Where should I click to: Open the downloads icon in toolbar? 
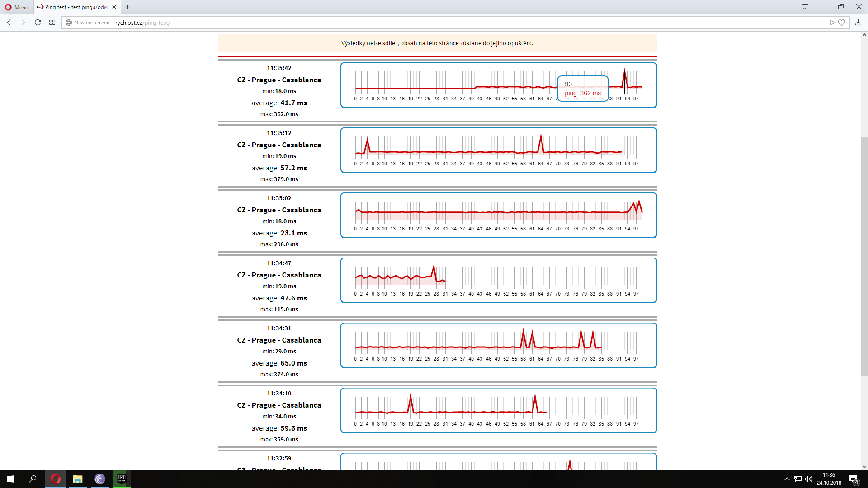tap(858, 23)
